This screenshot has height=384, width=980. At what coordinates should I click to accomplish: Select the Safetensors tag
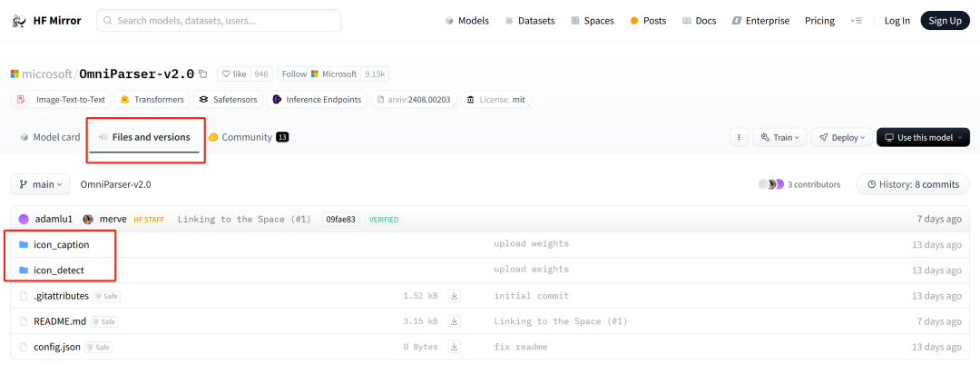tap(228, 100)
